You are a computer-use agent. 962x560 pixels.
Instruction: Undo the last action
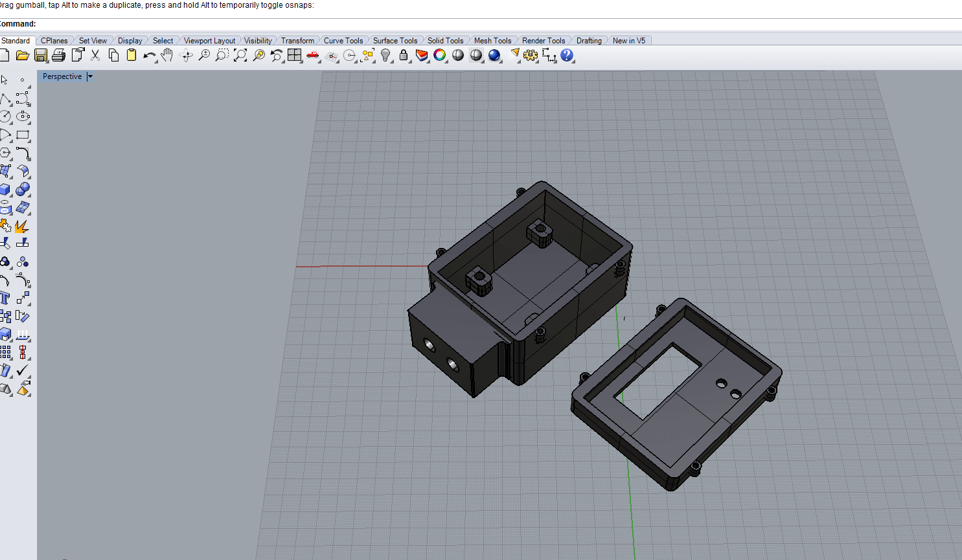(149, 56)
